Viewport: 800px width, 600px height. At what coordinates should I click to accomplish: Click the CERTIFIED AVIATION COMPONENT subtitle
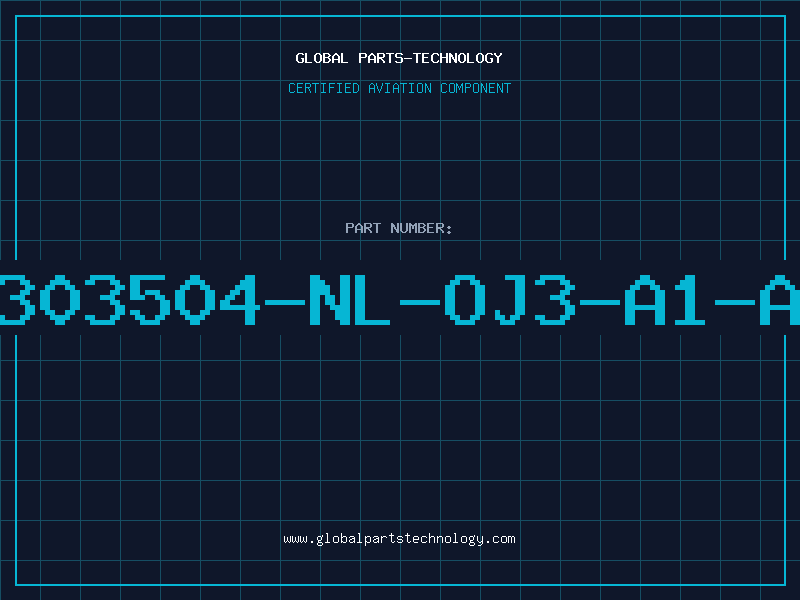399,88
